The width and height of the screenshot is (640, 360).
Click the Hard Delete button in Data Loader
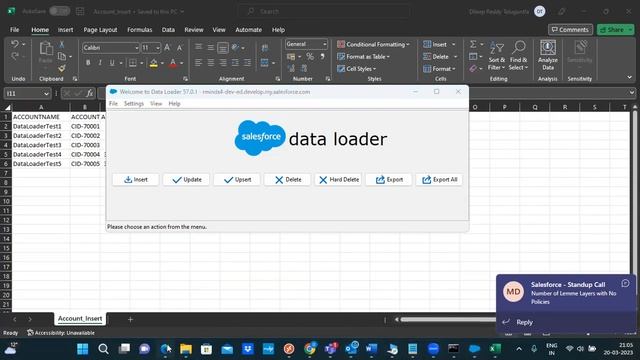pos(338,180)
